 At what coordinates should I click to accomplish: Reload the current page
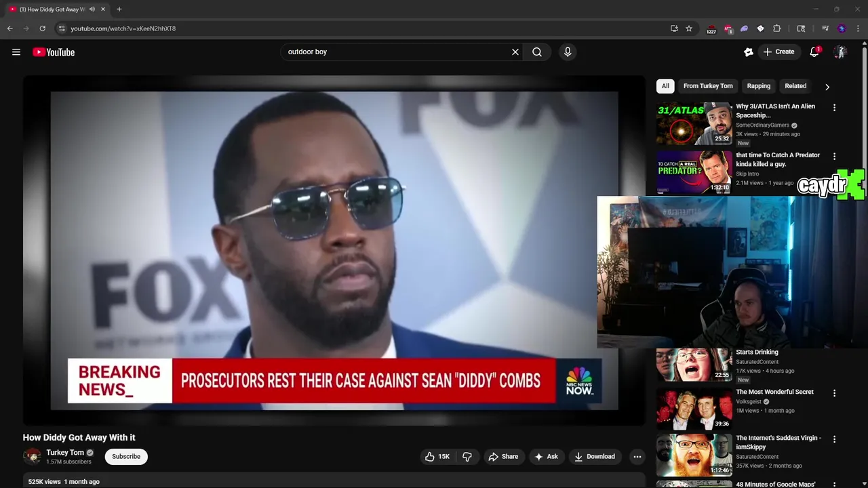(42, 28)
